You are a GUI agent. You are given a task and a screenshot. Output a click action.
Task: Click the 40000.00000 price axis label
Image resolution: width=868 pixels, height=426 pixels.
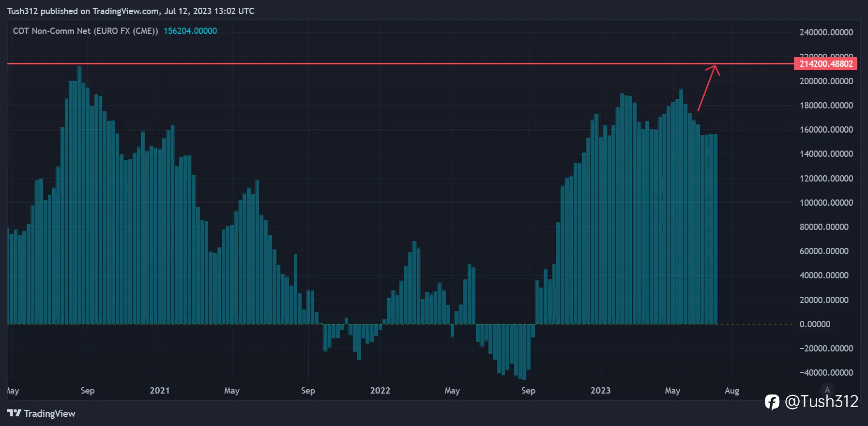point(824,275)
